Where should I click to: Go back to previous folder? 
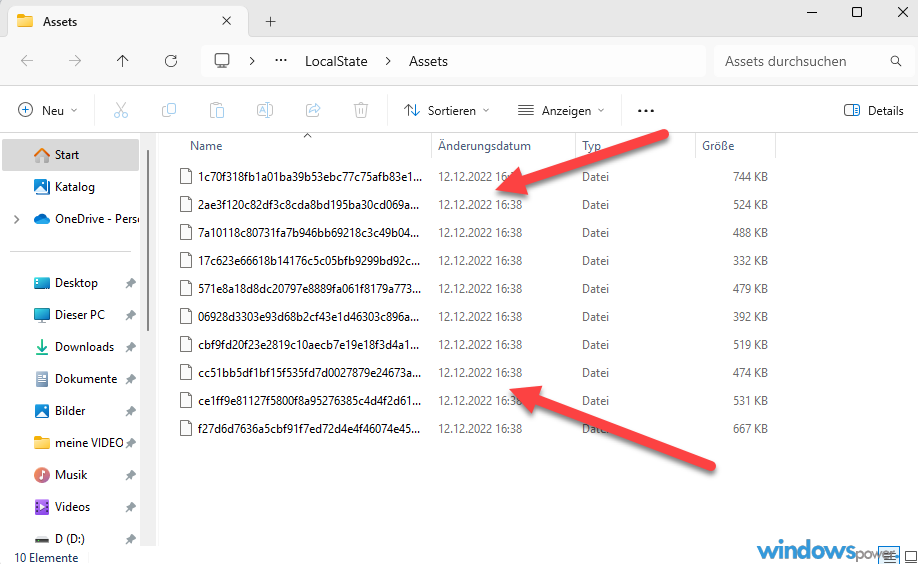(x=27, y=61)
